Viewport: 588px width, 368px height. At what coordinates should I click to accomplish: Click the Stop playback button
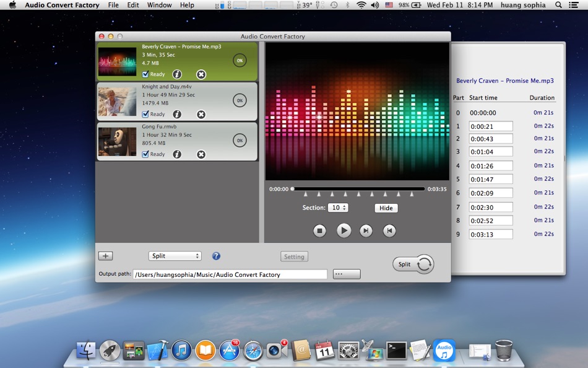click(319, 230)
